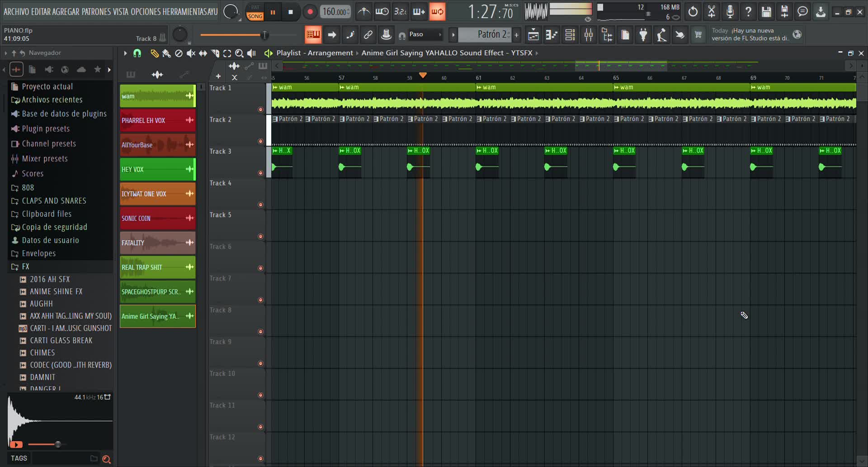Open OPCIONES menu

[146, 12]
